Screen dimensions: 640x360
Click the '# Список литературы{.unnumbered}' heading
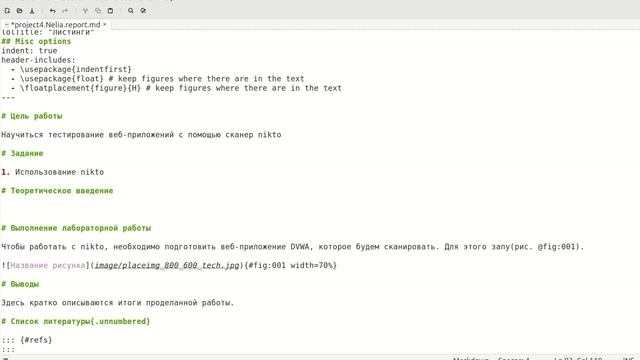pyautogui.click(x=76, y=321)
